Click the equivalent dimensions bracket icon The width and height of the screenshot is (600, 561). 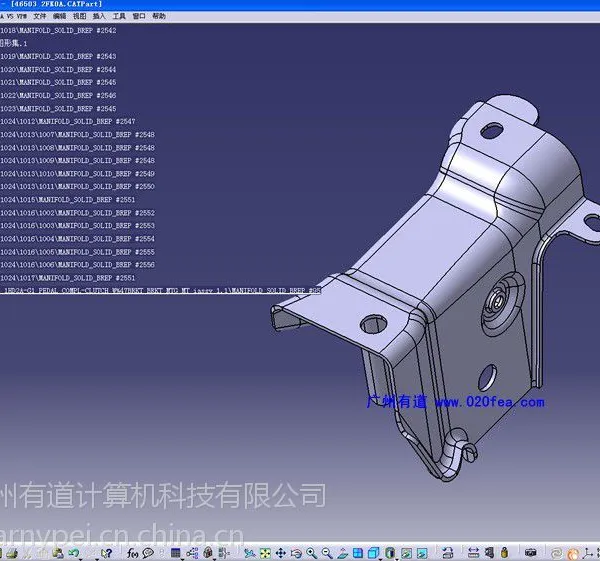point(224,553)
